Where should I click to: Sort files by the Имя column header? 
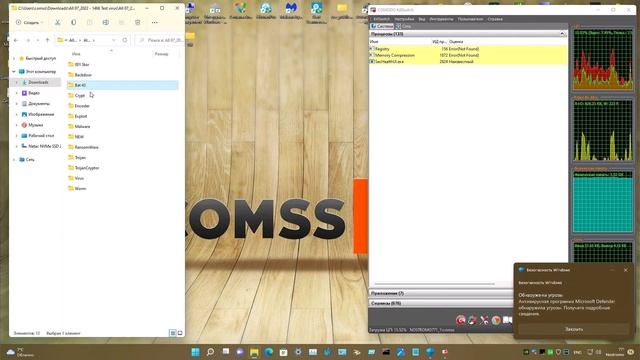(76, 54)
